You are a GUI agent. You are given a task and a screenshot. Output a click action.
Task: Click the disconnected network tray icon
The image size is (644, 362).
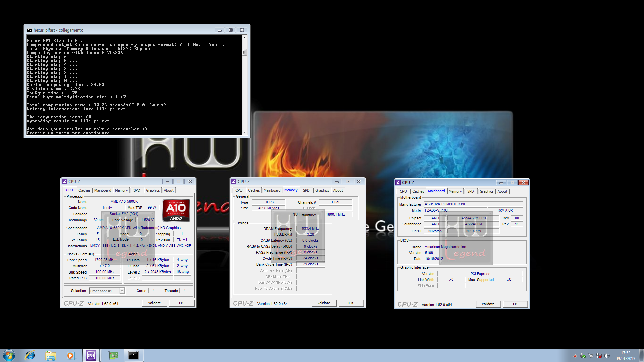click(x=599, y=356)
